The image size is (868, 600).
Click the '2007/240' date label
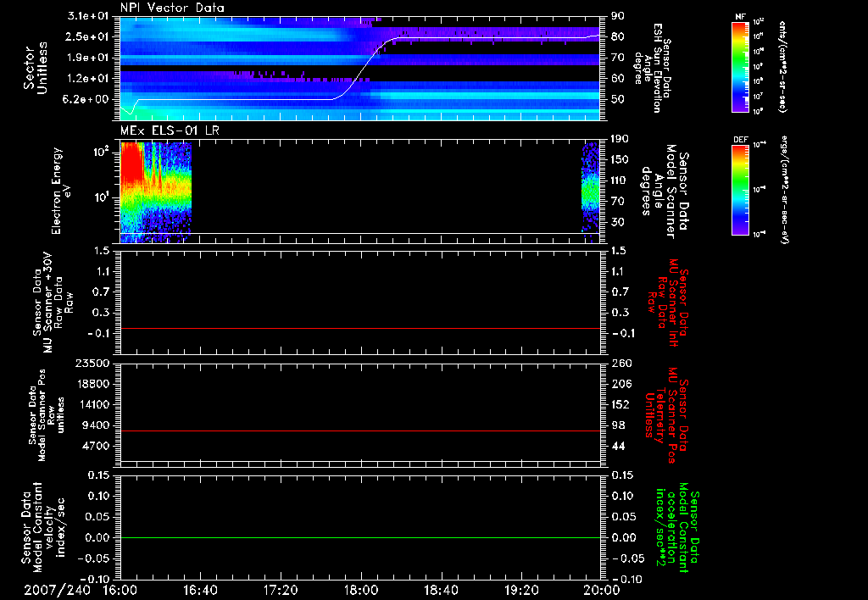(x=57, y=590)
